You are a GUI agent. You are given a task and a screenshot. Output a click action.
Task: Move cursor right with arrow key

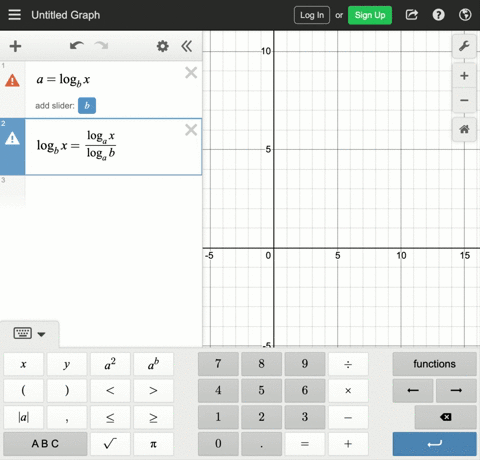click(456, 390)
